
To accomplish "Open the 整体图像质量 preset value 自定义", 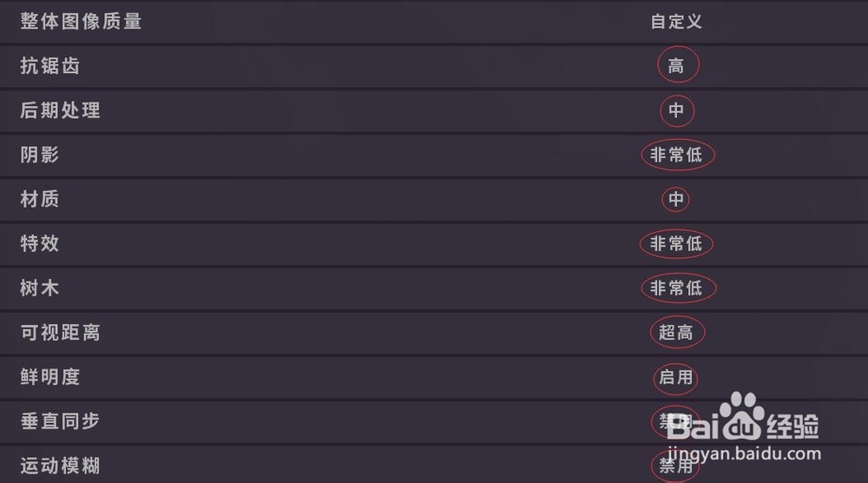I will pyautogui.click(x=676, y=22).
